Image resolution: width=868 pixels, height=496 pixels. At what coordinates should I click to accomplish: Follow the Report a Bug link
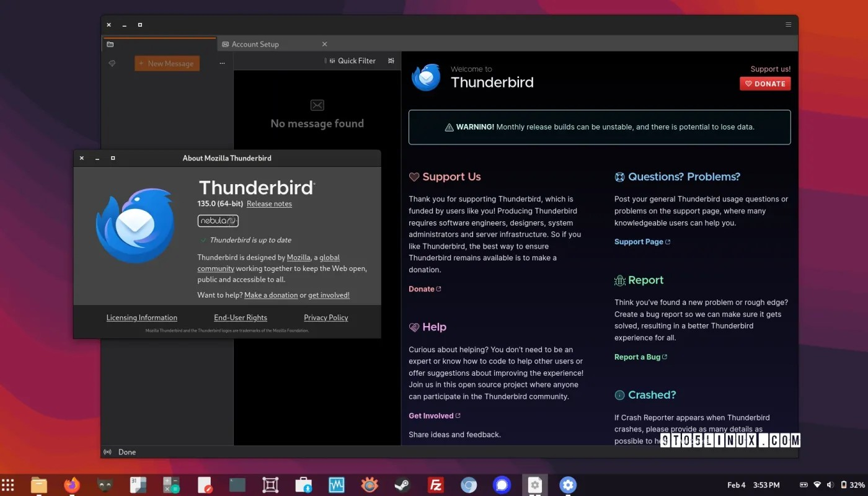pos(637,356)
